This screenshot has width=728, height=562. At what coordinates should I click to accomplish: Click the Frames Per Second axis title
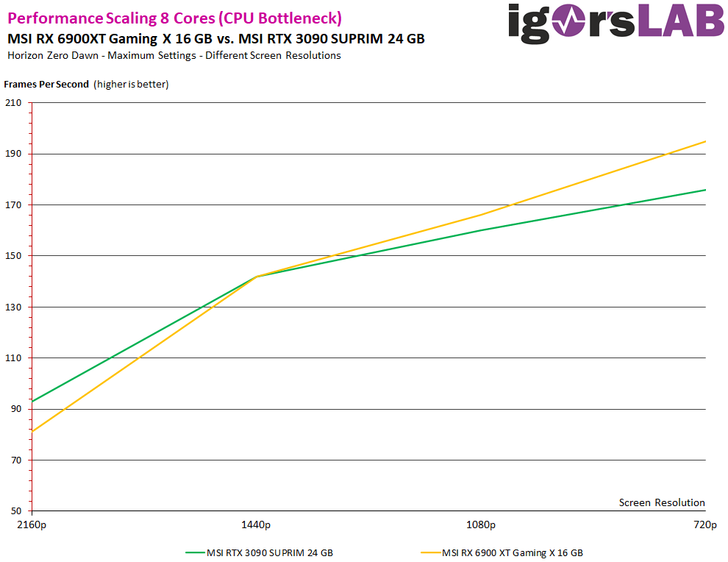[x=46, y=84]
